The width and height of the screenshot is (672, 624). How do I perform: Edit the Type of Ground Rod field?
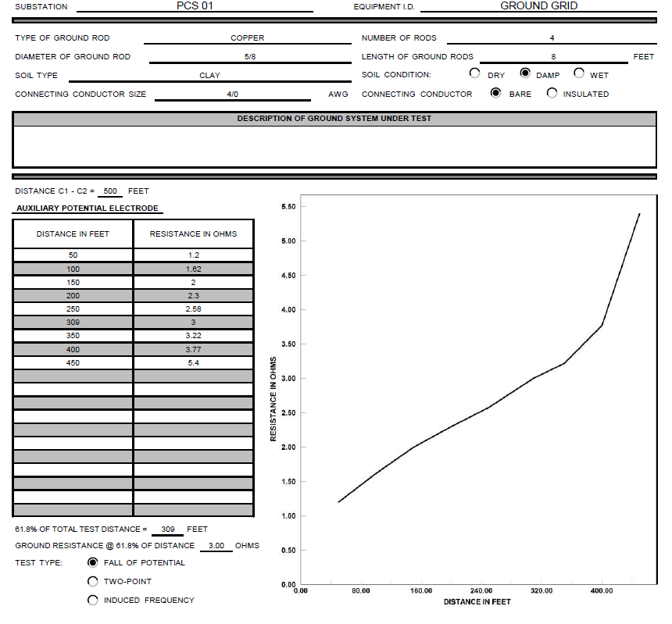point(247,37)
